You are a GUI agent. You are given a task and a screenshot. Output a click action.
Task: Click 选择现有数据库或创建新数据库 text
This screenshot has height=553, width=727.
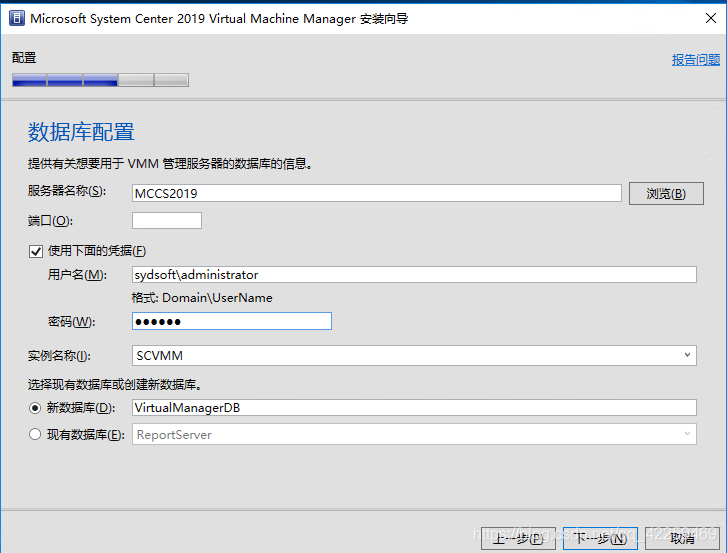pos(114,384)
